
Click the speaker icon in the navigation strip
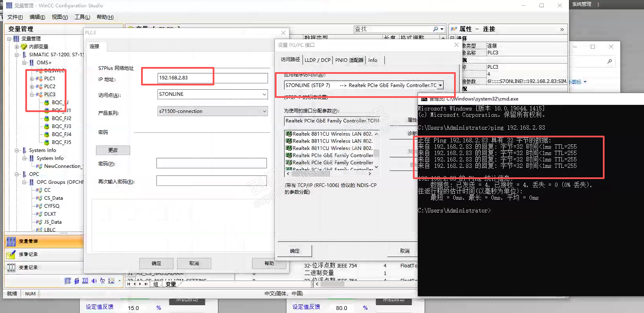pyautogui.click(x=94, y=281)
